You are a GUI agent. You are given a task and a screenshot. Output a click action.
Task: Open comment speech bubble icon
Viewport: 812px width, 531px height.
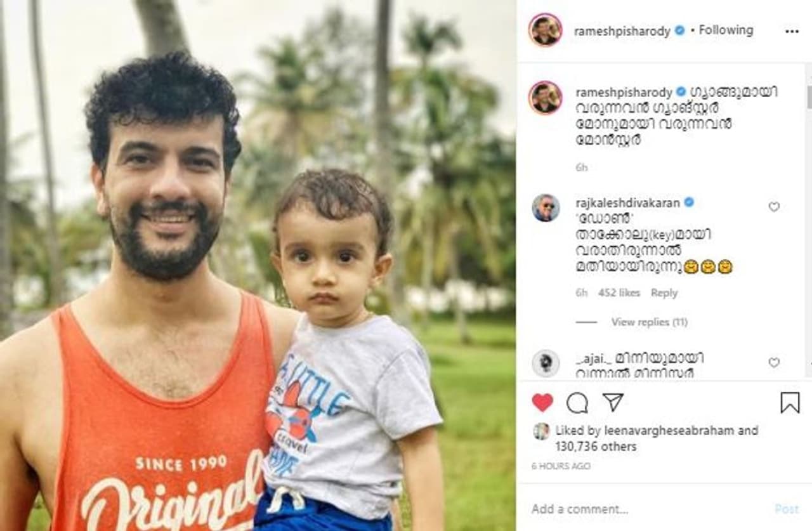pyautogui.click(x=577, y=403)
